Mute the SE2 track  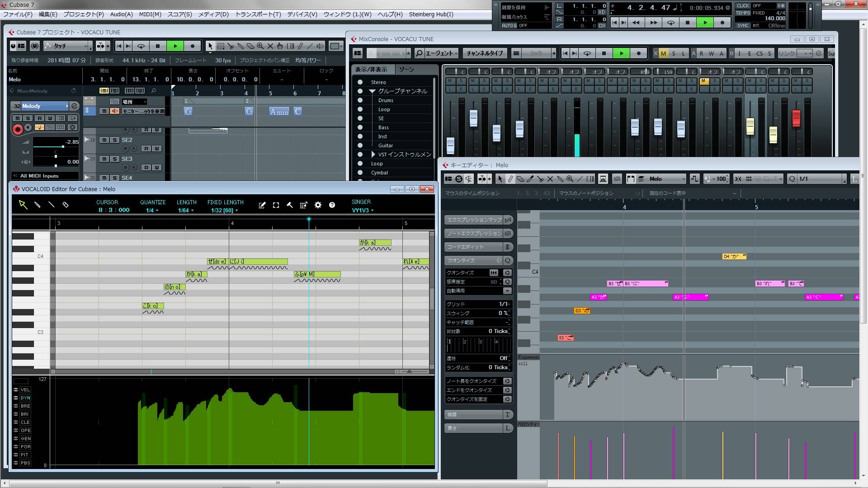[x=104, y=140]
